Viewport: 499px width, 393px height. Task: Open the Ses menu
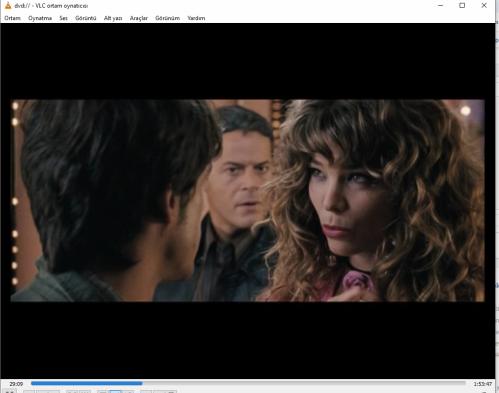63,18
